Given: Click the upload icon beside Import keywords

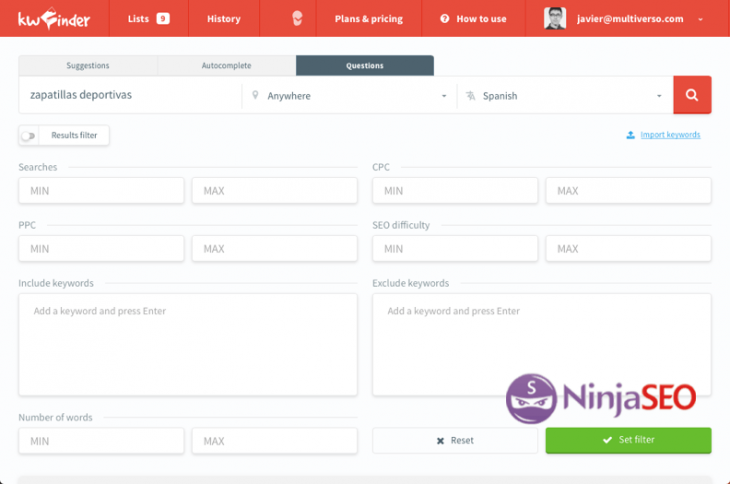Looking at the screenshot, I should [x=630, y=135].
